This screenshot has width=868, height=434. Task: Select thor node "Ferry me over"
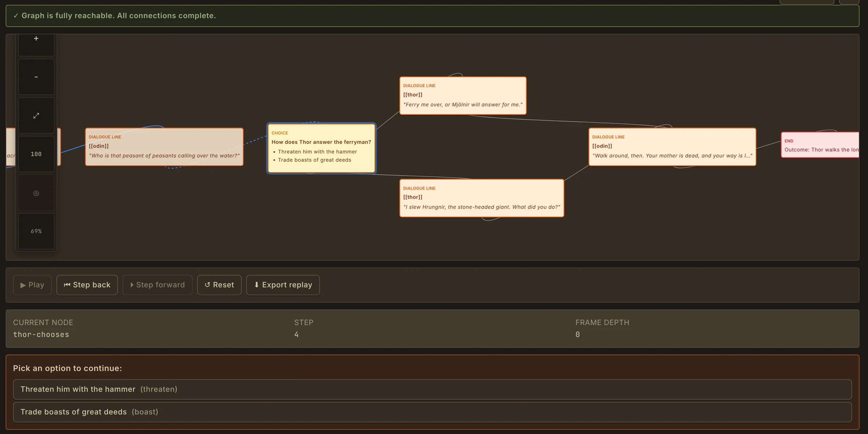click(463, 95)
